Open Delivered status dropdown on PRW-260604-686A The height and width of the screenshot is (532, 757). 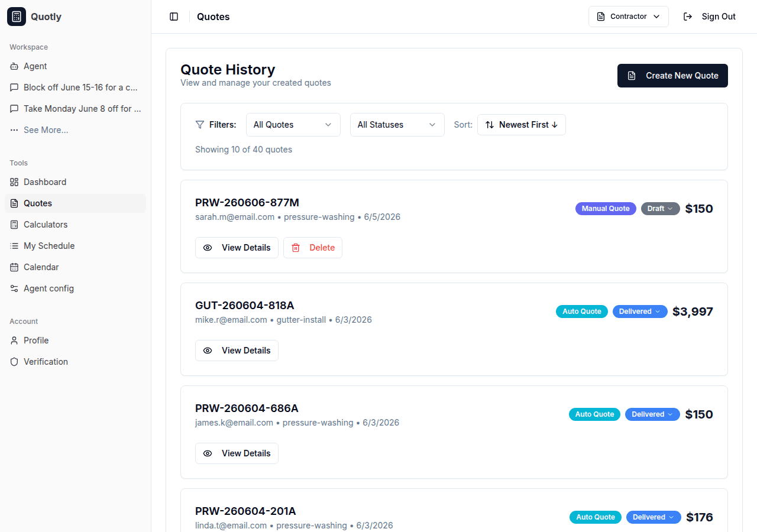tap(653, 414)
